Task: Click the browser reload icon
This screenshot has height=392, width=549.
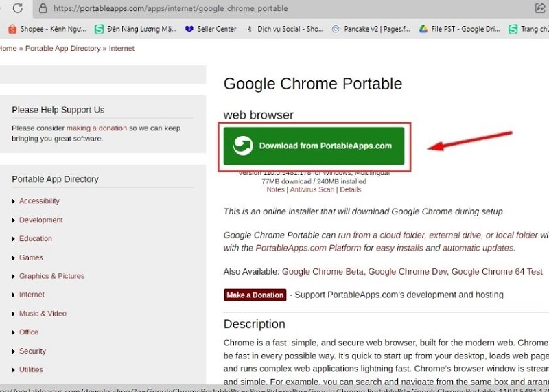Action: coord(18,8)
